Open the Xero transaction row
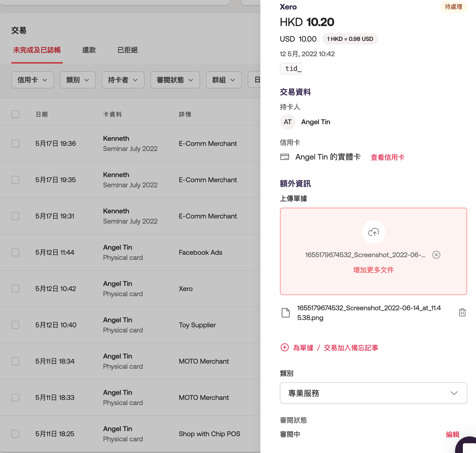This screenshot has height=453, width=476. pos(185,289)
